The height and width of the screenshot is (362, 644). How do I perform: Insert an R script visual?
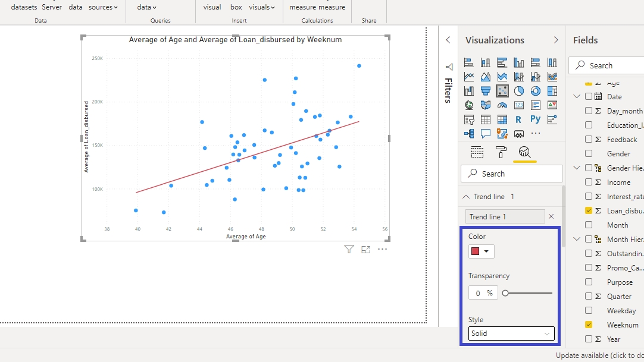coord(519,119)
